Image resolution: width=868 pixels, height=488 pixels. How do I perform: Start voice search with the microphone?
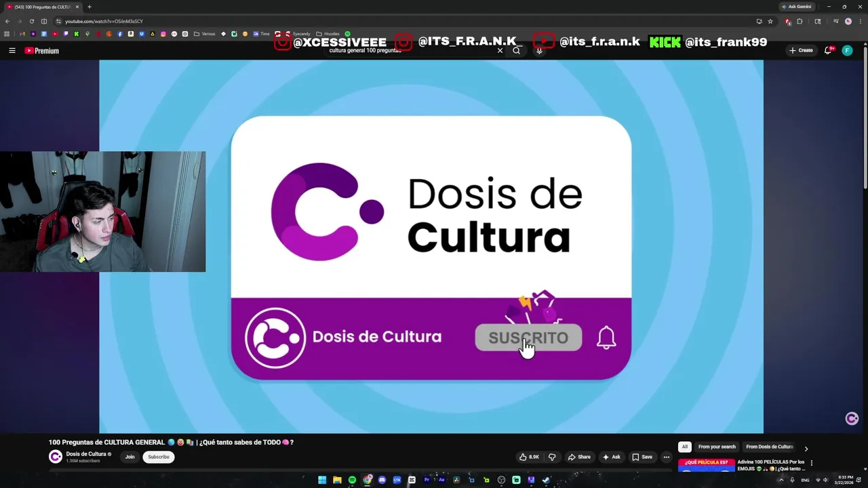539,50
